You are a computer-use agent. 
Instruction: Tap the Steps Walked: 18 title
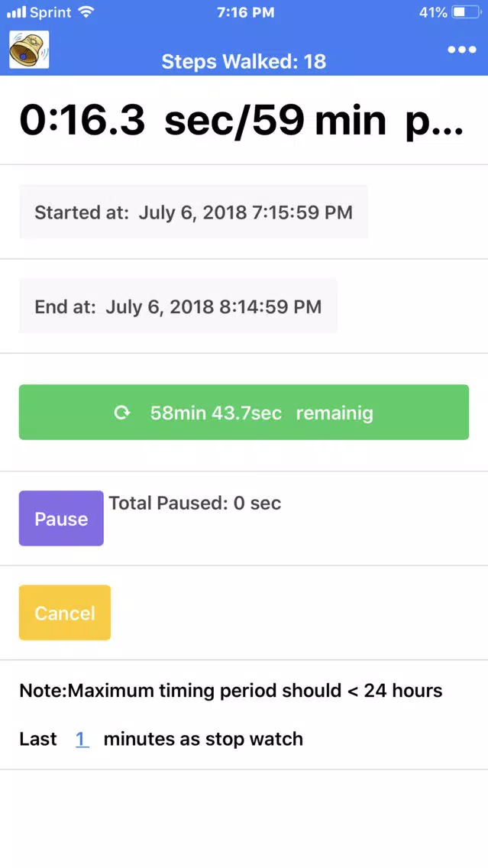pyautogui.click(x=244, y=61)
